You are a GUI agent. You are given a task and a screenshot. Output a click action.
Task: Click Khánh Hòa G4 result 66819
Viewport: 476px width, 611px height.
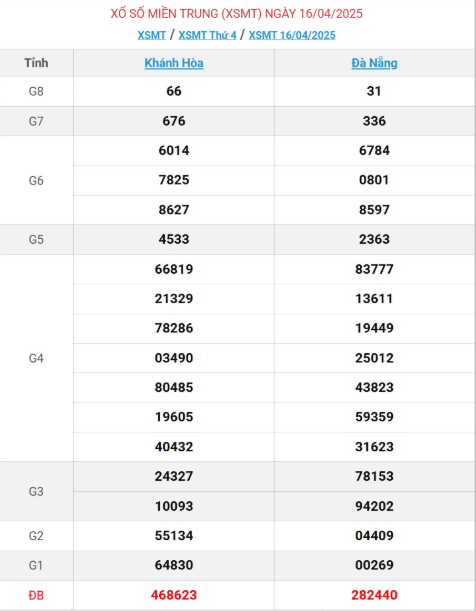point(174,269)
